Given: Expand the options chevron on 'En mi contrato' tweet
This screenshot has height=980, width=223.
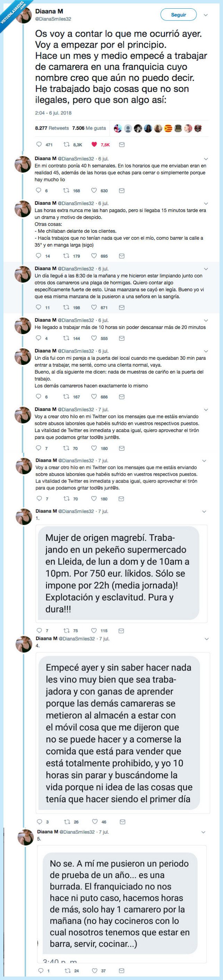Looking at the screenshot, I should point(206,159).
